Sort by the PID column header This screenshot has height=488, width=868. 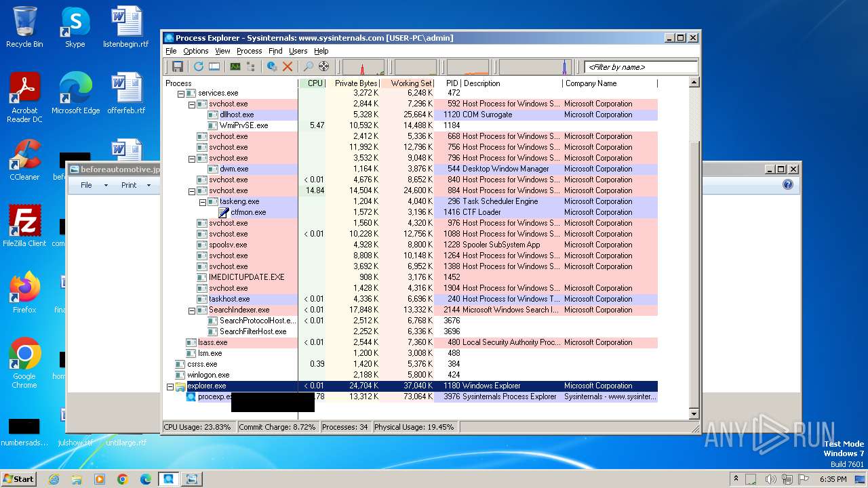(448, 83)
